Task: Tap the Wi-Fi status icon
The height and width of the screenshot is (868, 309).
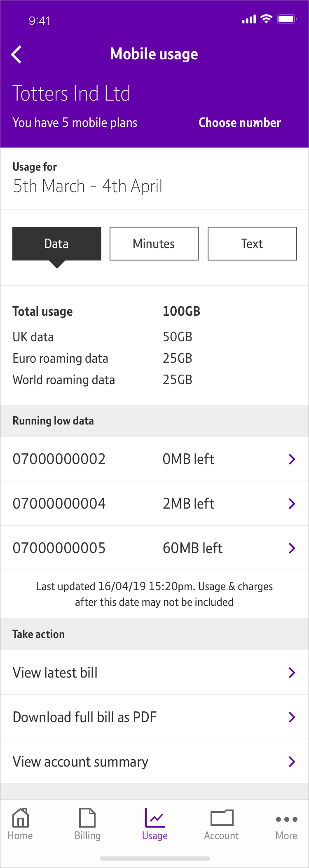Action: [x=267, y=19]
